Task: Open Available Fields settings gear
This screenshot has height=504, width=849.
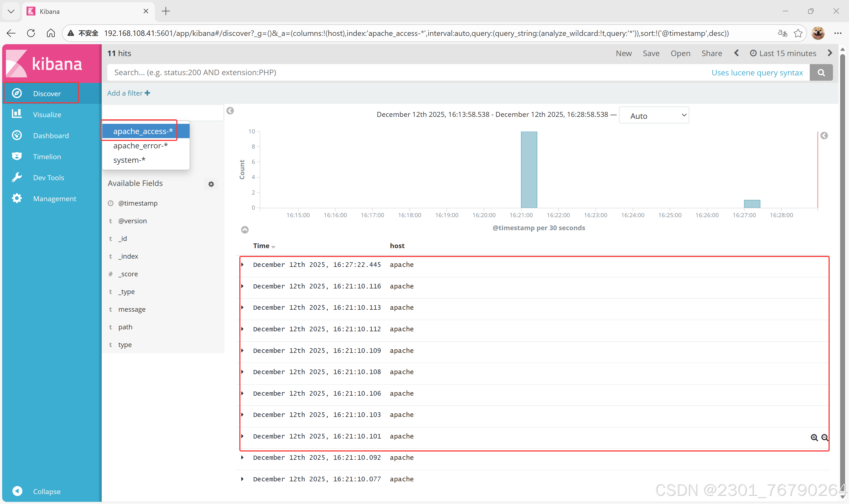Action: 211,184
